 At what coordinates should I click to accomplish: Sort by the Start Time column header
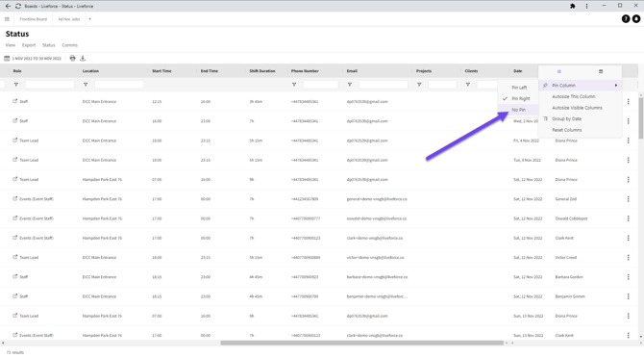[161, 71]
